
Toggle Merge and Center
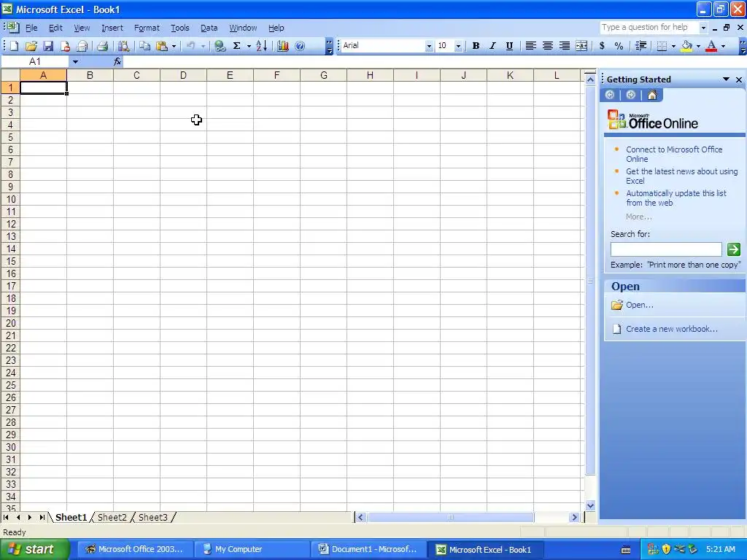[x=581, y=46]
